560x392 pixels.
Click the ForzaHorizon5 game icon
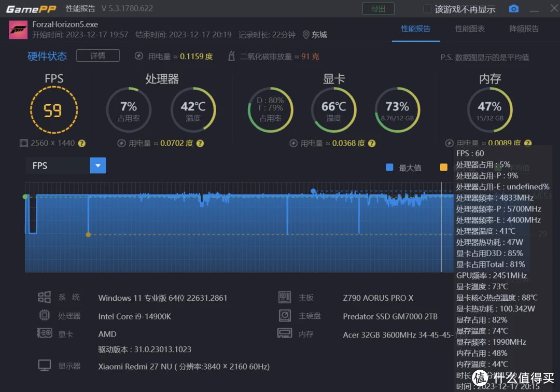point(18,30)
